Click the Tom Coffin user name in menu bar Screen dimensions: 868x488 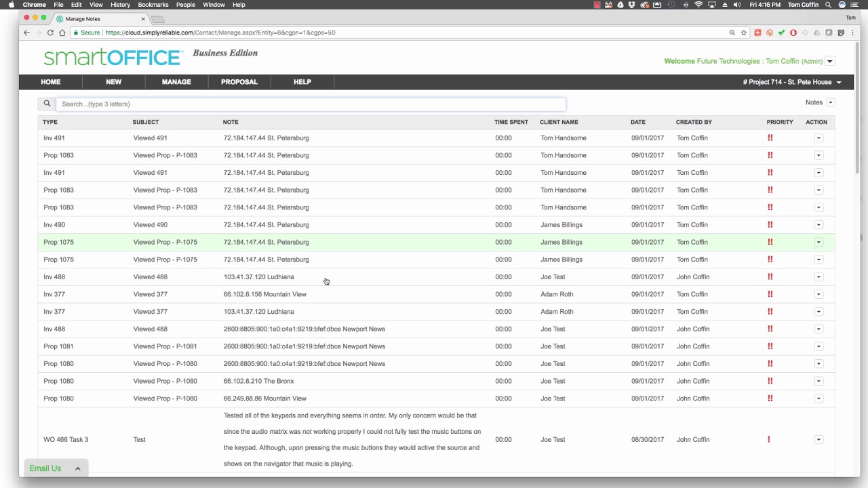803,5
